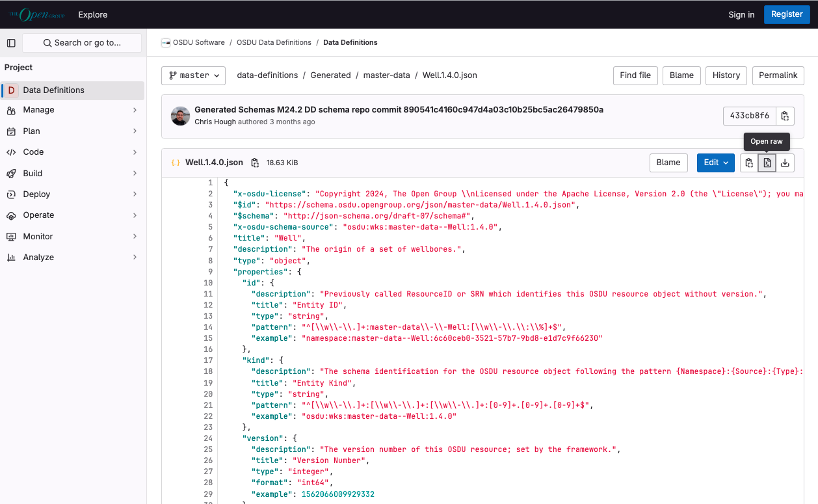Click the Analyze chart icon
Screen dimensions: 818x504
point(11,258)
